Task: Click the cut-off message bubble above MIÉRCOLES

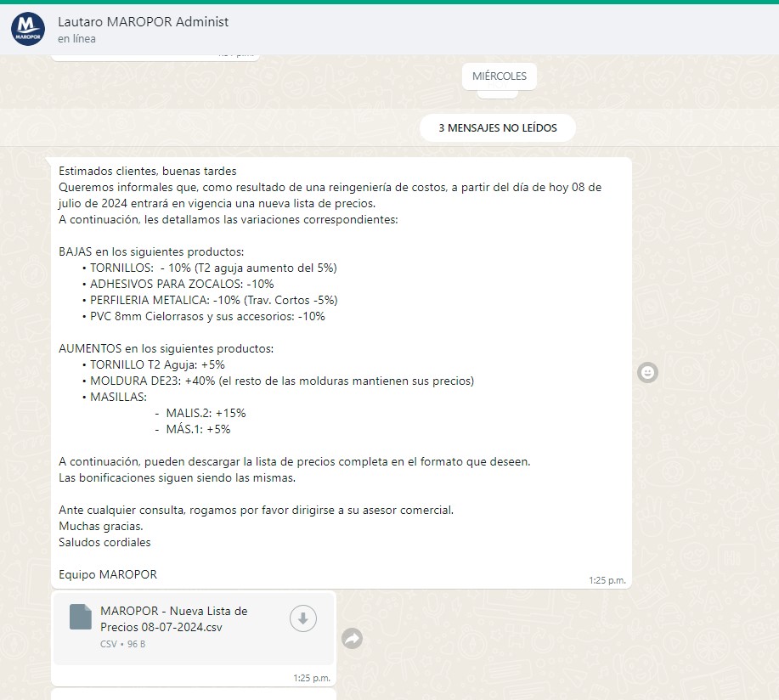Action: click(x=153, y=57)
